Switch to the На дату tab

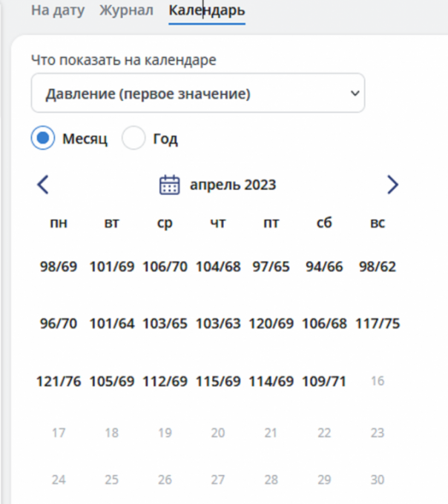click(58, 10)
